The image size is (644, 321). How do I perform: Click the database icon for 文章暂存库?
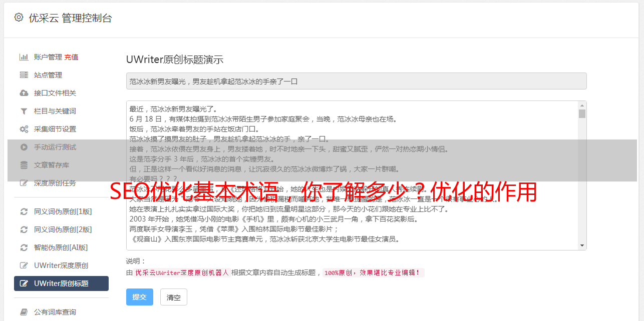click(24, 165)
